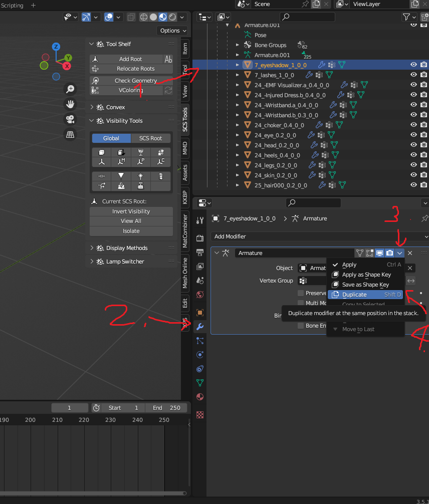Hide 7_eyeshadow_1_0_0 in viewport
Viewport: 429px width, 504px height.
(x=413, y=65)
